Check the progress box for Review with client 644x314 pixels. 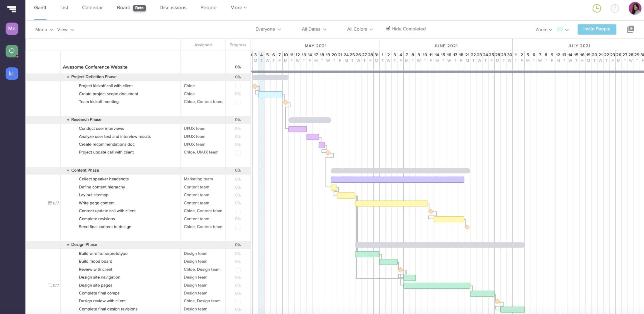[237, 269]
